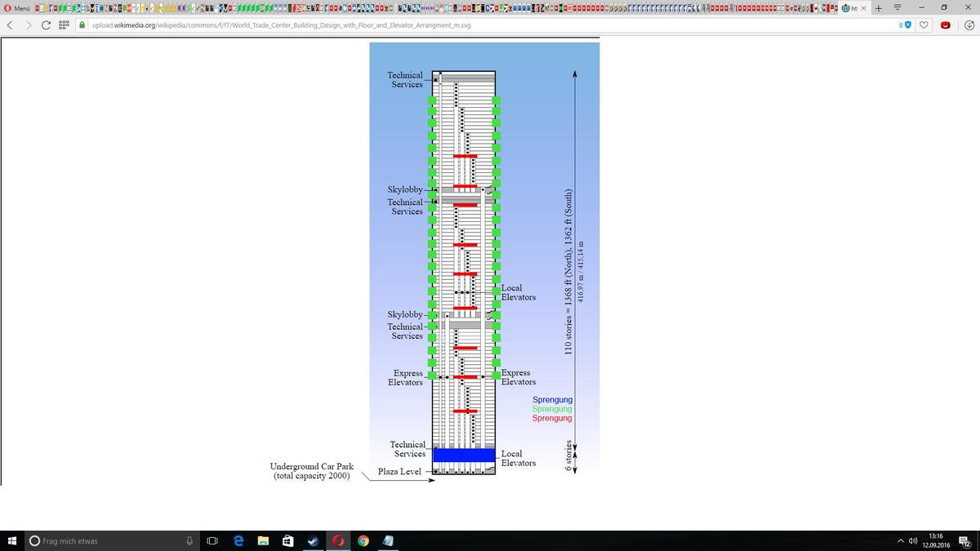Click the top "Technical Services" label
The width and height of the screenshot is (980, 551).
point(405,80)
